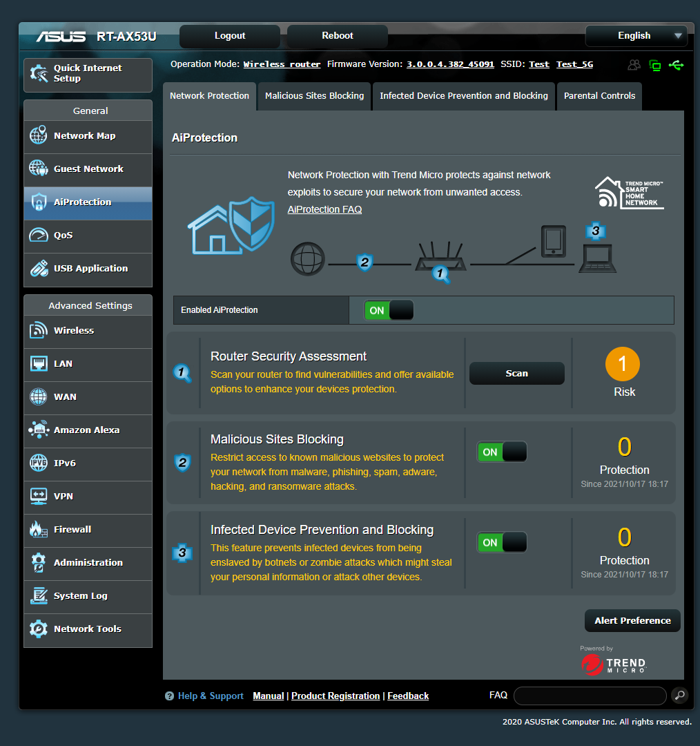
Task: Click the Trend Micro Smart Home Network logo
Action: pyautogui.click(x=629, y=193)
